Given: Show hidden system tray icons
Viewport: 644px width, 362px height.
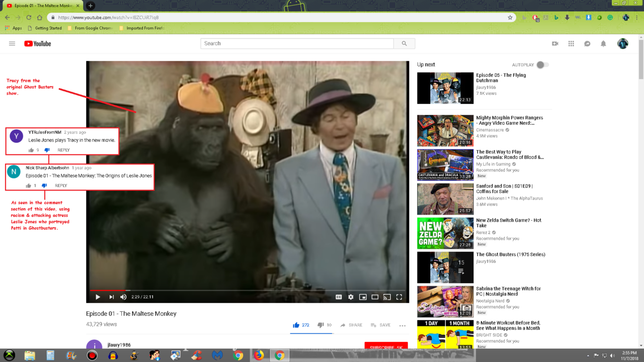Looking at the screenshot, I should tap(588, 355).
